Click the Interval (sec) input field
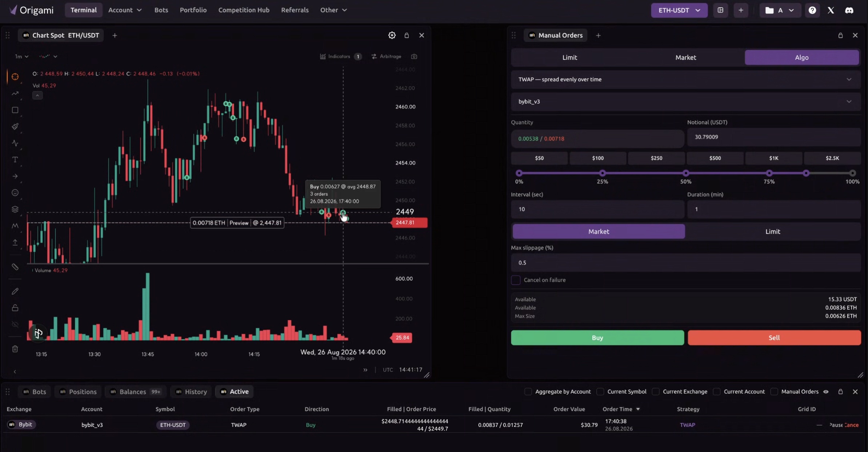Image resolution: width=868 pixels, height=452 pixels. point(597,209)
